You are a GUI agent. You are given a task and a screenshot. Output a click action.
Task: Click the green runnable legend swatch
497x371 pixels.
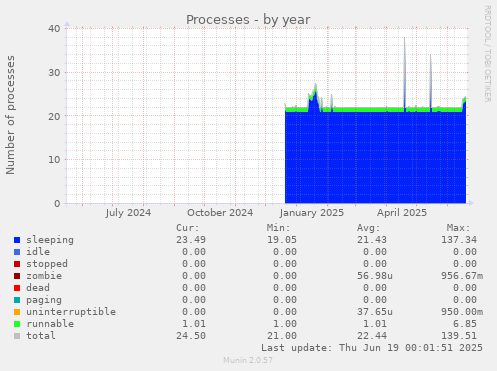click(17, 324)
